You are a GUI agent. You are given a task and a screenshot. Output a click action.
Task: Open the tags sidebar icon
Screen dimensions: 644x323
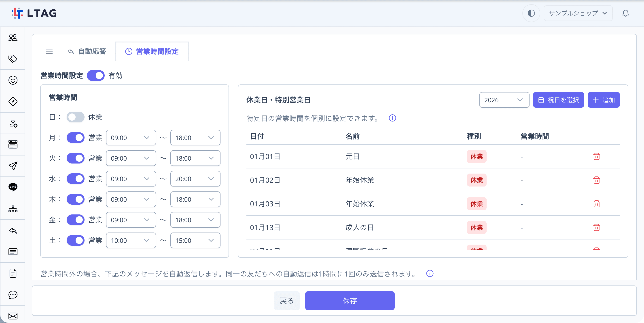click(x=13, y=59)
